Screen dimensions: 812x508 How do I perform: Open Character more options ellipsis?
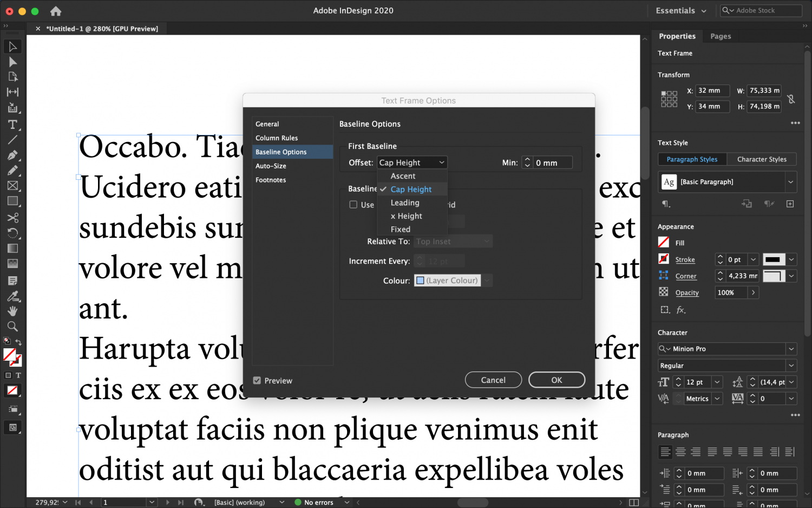(795, 415)
